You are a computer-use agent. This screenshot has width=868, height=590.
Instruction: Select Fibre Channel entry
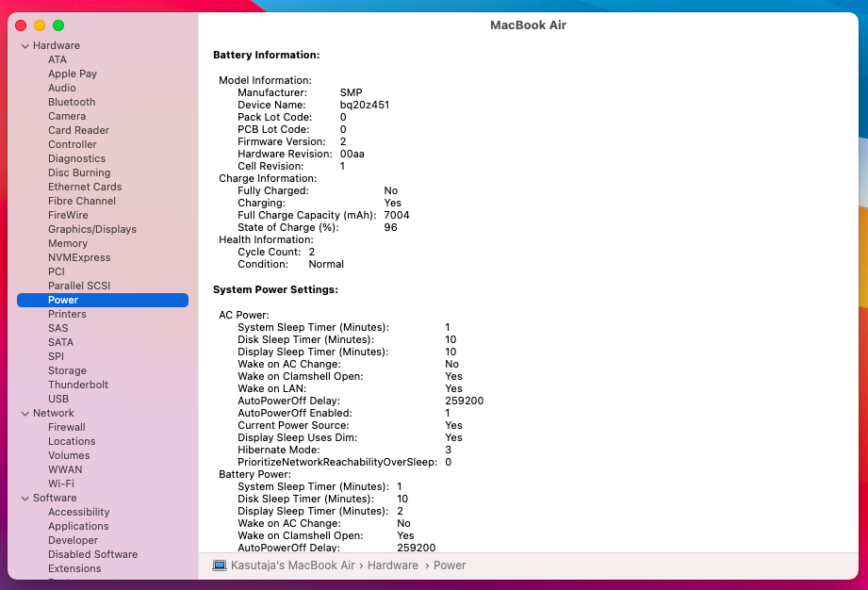pyautogui.click(x=82, y=201)
